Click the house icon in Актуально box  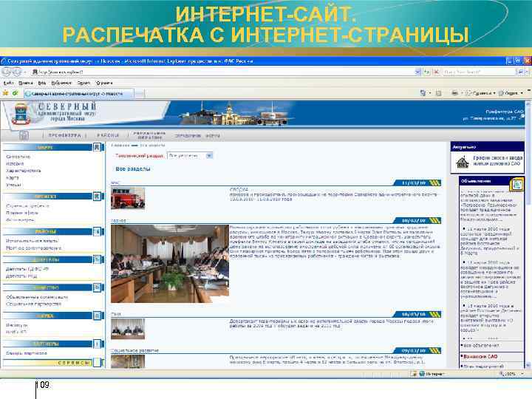tap(462, 162)
